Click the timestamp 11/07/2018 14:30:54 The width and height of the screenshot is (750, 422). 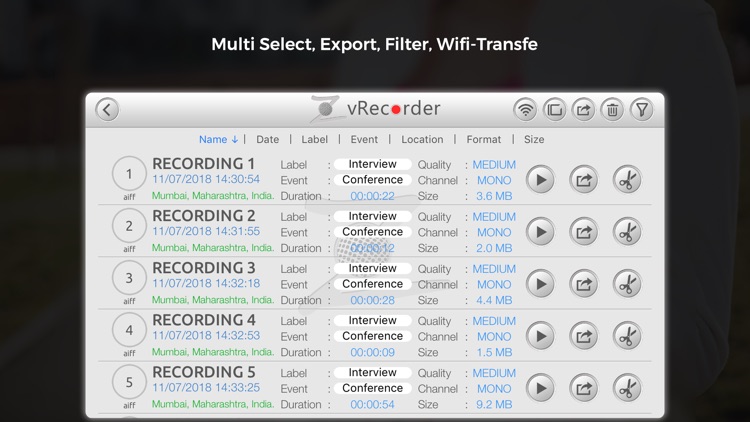pyautogui.click(x=206, y=179)
